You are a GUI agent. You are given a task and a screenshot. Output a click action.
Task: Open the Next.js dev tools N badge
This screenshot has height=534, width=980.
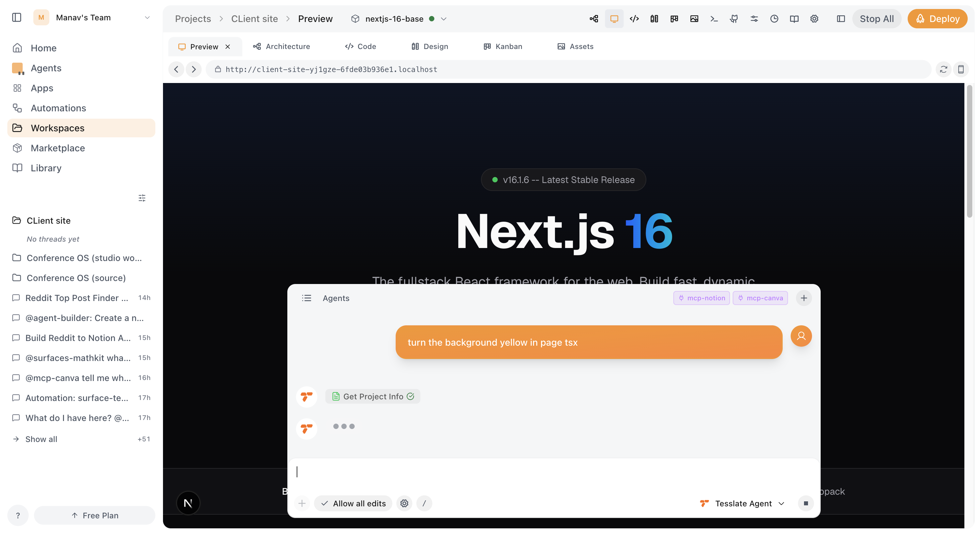pos(188,503)
